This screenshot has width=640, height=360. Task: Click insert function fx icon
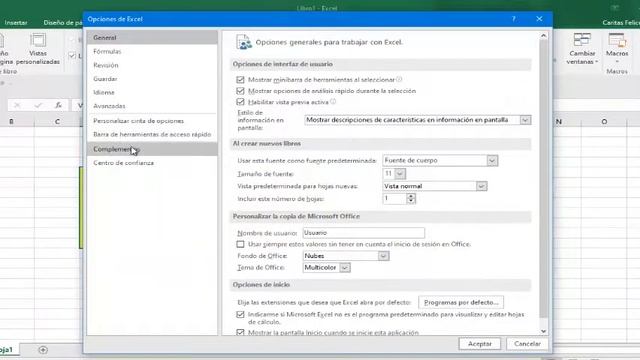coord(58,105)
